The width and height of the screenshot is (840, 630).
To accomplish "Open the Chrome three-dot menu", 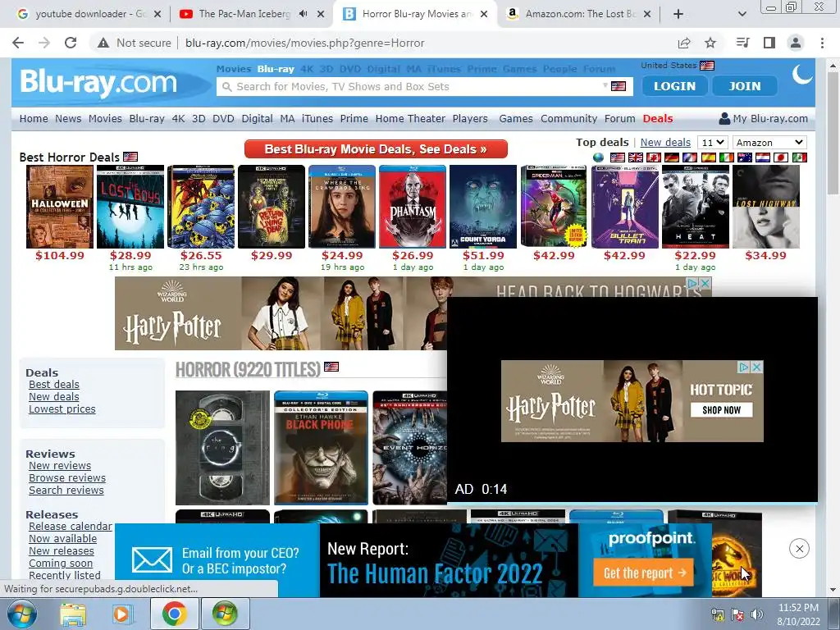I will 822,43.
